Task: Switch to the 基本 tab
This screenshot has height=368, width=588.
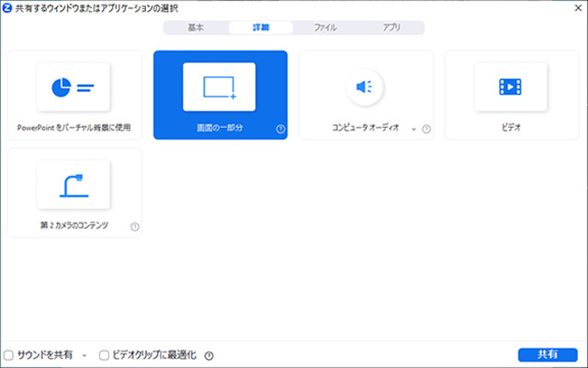Action: 196,28
